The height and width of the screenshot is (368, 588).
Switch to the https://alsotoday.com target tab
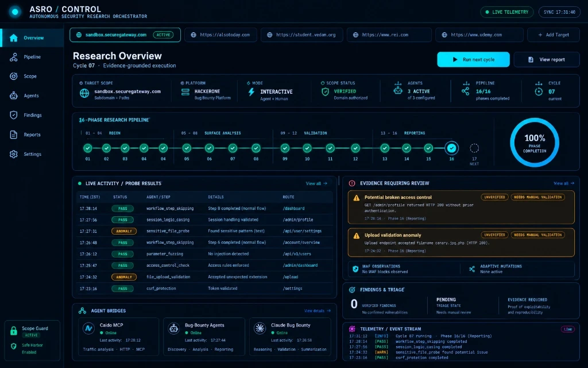coord(220,35)
